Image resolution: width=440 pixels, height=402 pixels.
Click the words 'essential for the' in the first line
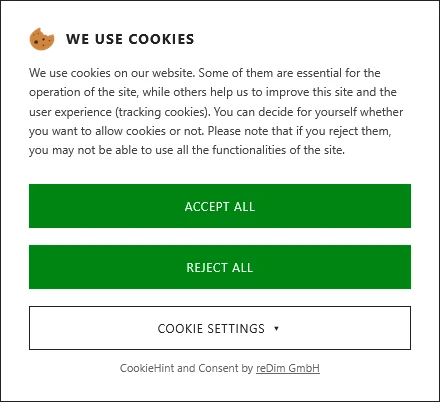(338, 73)
